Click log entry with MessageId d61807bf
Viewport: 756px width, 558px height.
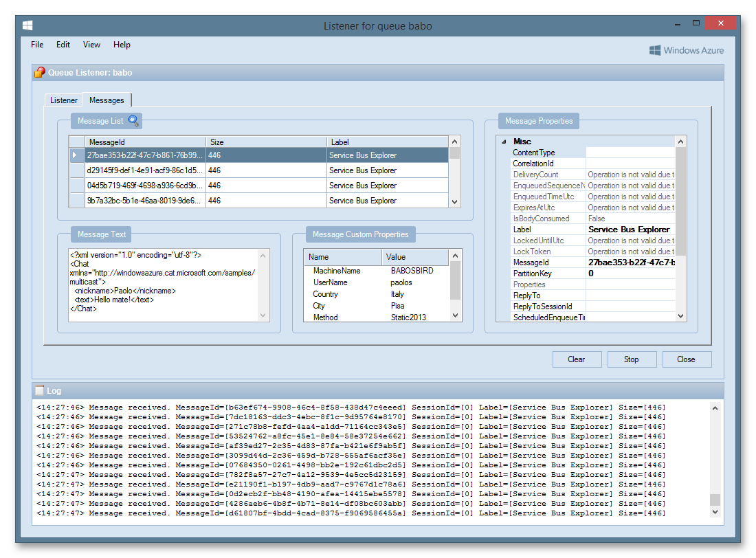[x=351, y=513]
